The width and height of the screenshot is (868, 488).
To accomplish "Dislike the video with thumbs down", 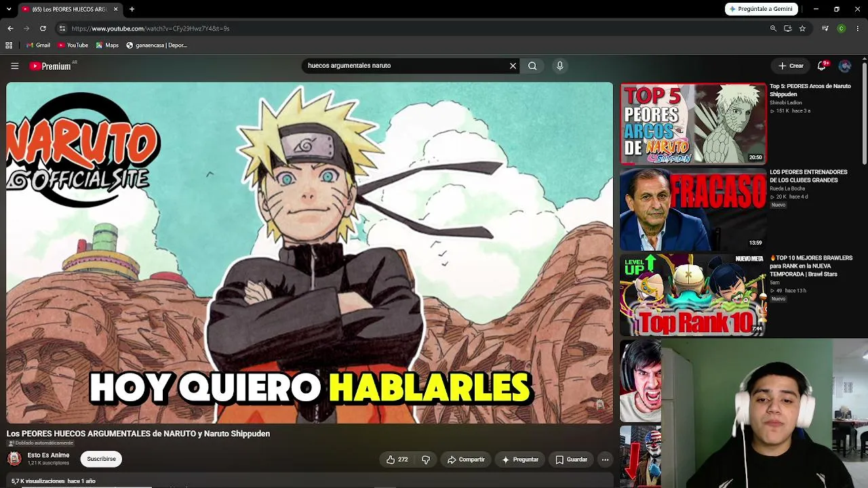I will pyautogui.click(x=426, y=460).
